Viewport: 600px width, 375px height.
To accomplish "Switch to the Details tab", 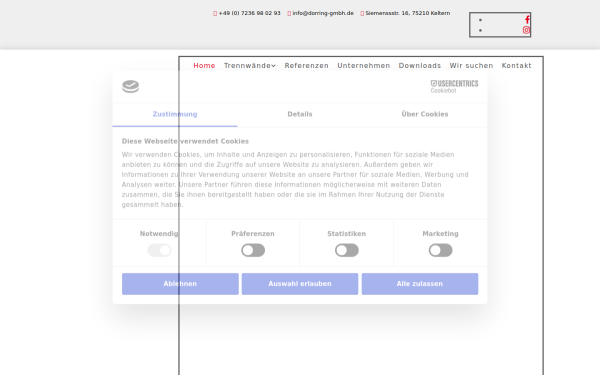I will pos(300,114).
